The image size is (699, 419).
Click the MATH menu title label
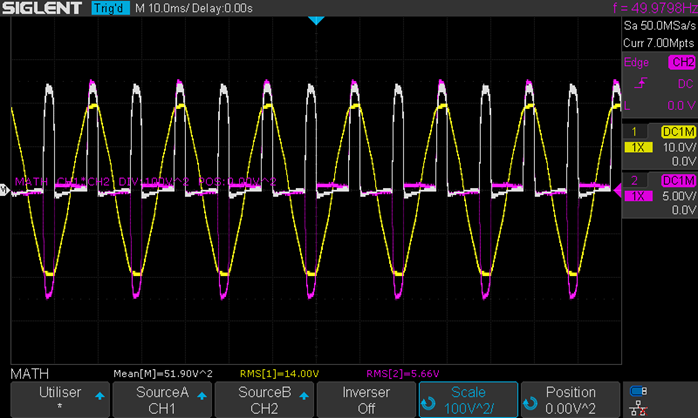29,374
